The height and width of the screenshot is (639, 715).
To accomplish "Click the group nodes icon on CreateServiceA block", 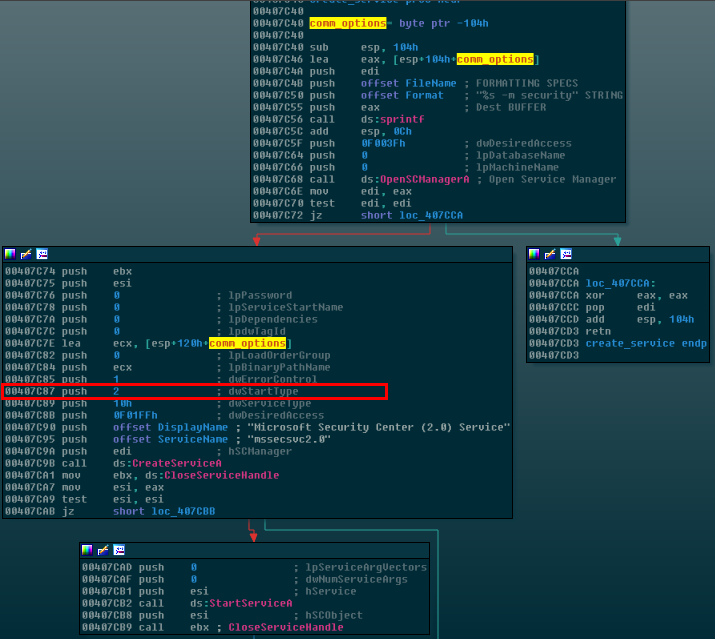I will click(x=41, y=254).
